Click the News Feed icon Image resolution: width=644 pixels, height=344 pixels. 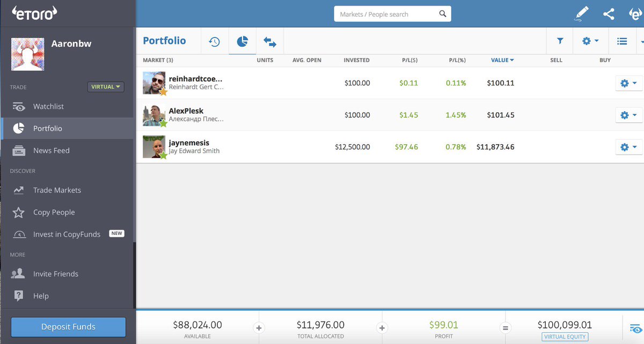[19, 150]
